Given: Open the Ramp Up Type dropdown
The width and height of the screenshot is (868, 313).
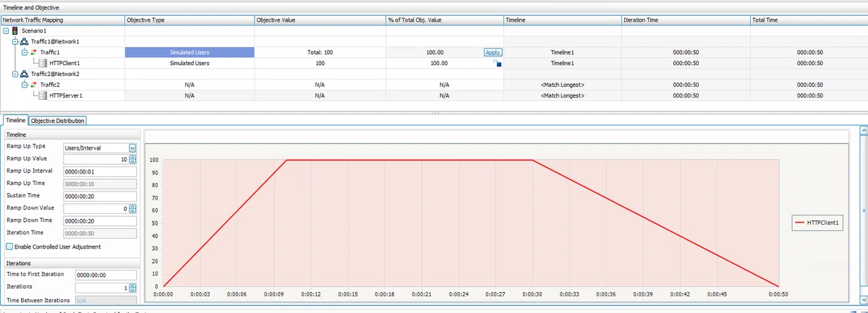Looking at the screenshot, I should tap(132, 147).
